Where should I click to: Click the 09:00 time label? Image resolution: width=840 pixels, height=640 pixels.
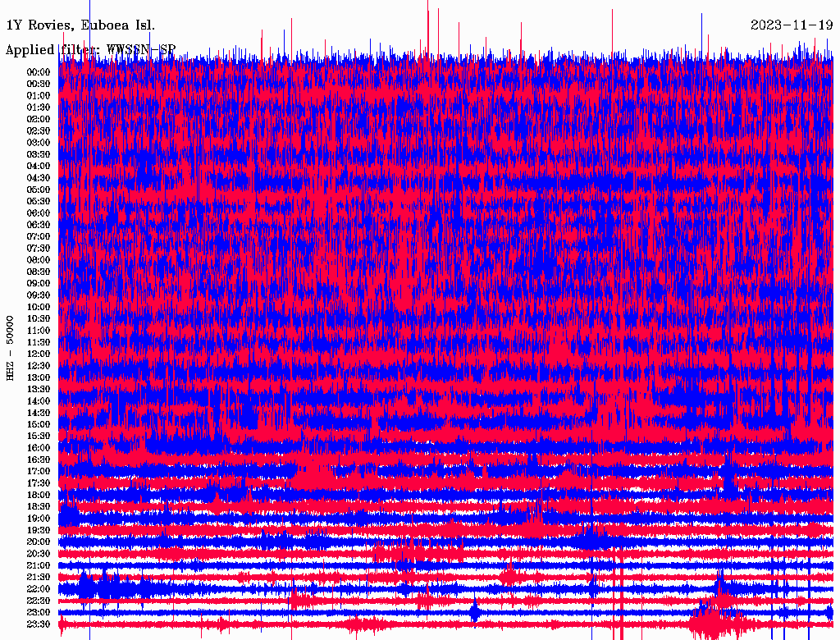[x=38, y=283]
